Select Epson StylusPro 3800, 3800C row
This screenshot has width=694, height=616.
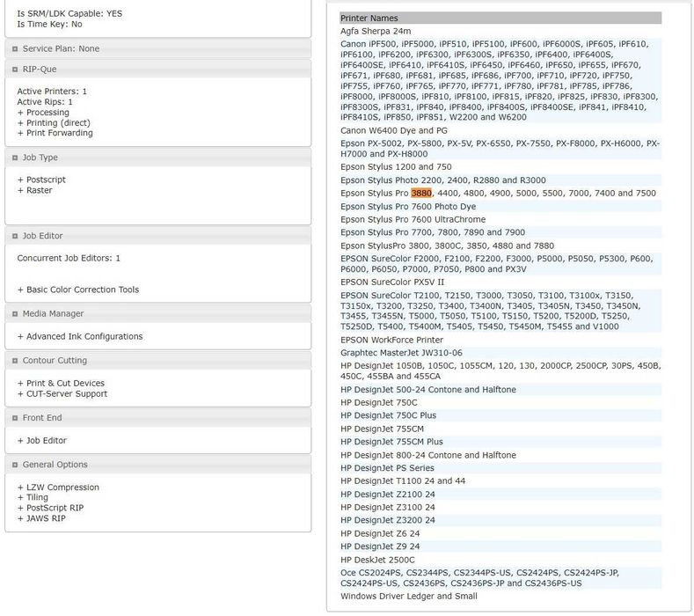[500, 246]
